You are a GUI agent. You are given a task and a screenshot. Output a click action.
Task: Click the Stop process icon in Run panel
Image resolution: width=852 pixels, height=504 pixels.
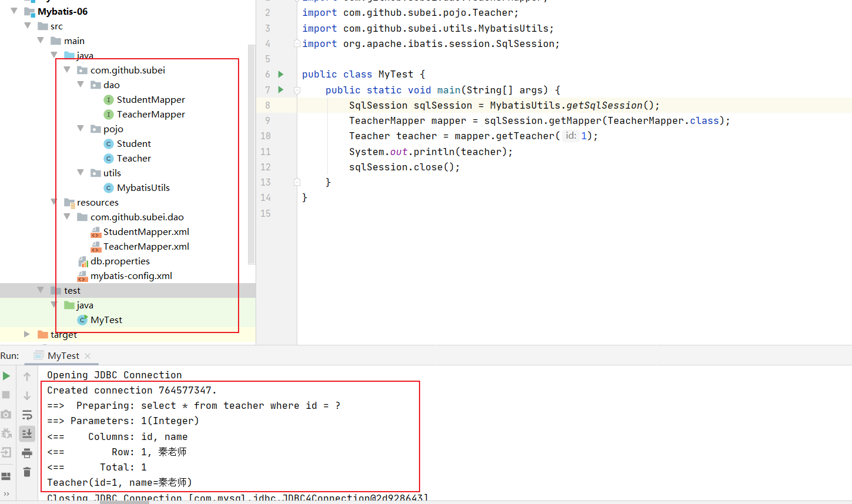click(6, 395)
